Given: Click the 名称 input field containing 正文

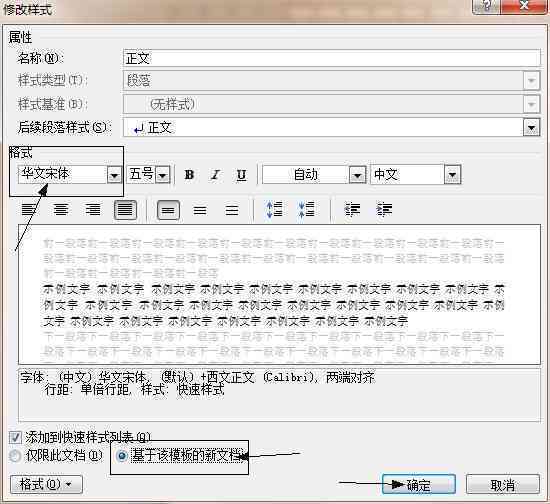Looking at the screenshot, I should [x=331, y=58].
